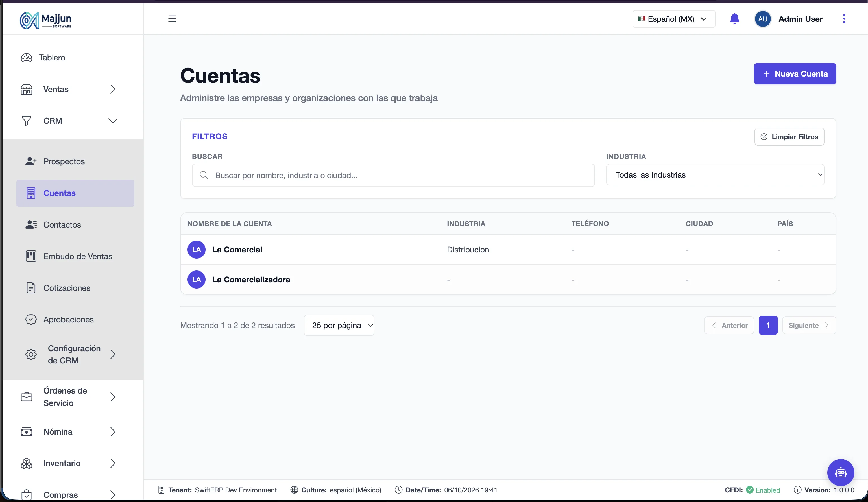Expand Órdenes de Servicio chevron

pos(113,397)
